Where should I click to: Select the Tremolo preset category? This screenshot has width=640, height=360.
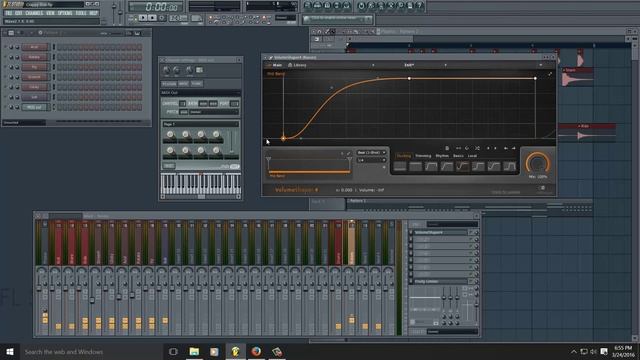coord(423,156)
